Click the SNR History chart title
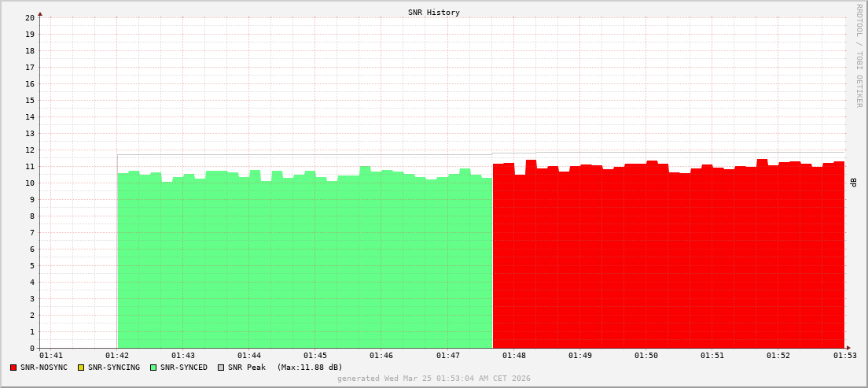The height and width of the screenshot is (388, 868). click(x=434, y=13)
